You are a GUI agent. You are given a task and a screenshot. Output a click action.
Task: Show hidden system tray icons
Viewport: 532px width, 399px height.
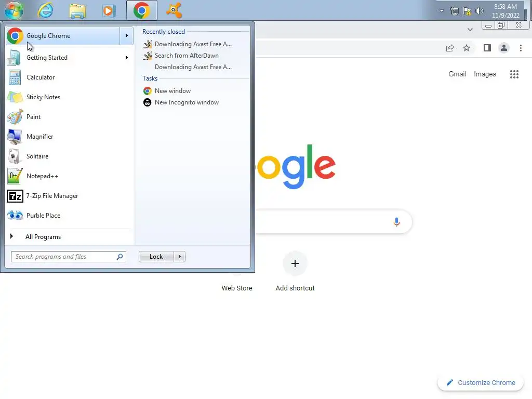[442, 11]
